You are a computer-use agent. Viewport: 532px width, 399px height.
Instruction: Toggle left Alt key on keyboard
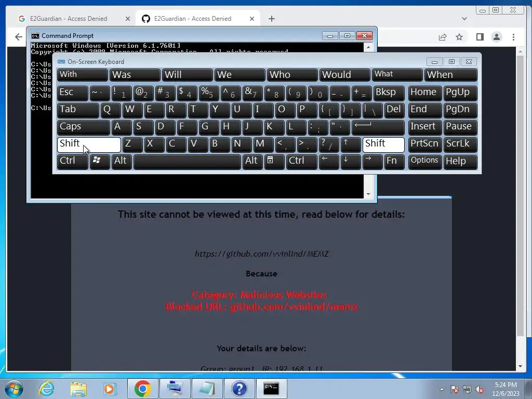[122, 162]
